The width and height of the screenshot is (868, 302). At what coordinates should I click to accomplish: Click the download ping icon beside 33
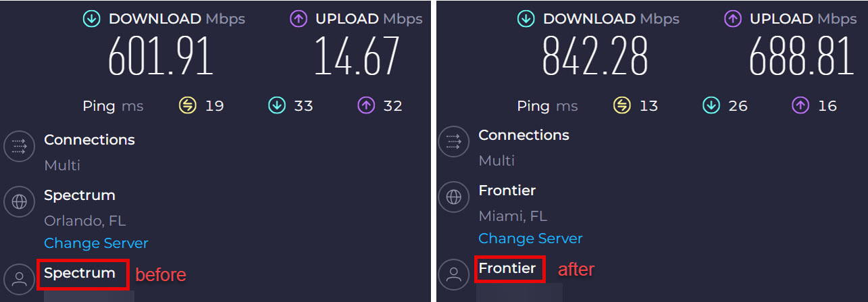pyautogui.click(x=277, y=105)
